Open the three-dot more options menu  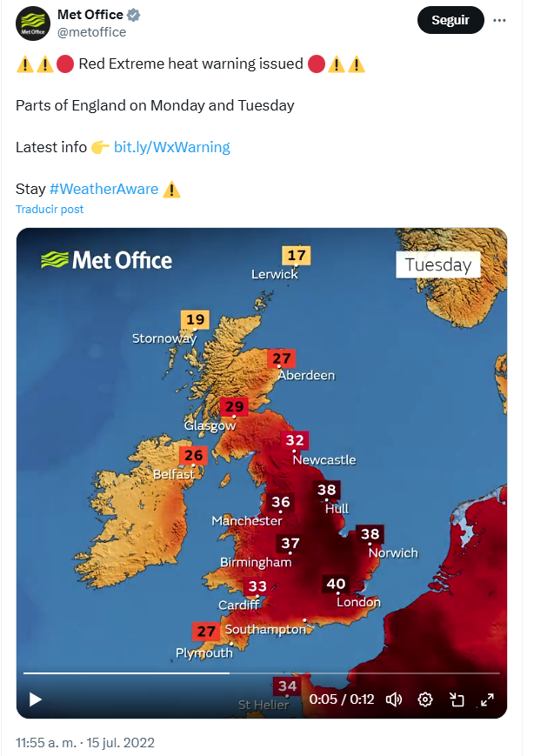(x=499, y=20)
